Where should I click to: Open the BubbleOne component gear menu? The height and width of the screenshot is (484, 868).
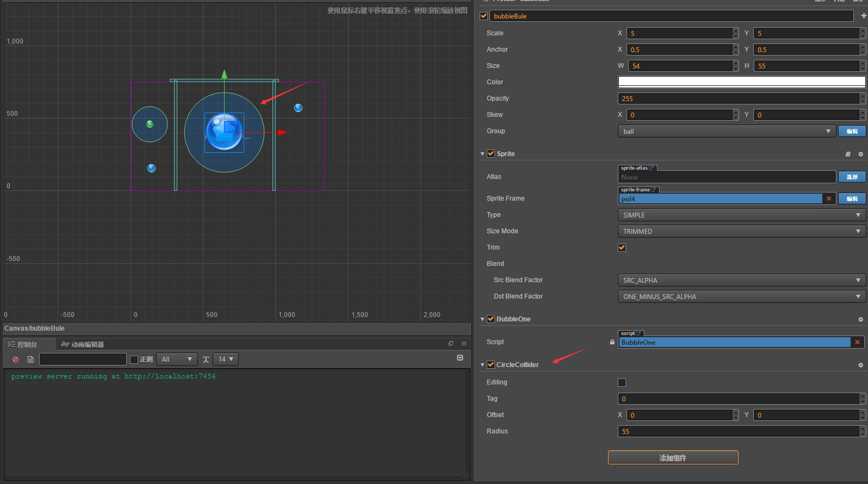click(860, 320)
